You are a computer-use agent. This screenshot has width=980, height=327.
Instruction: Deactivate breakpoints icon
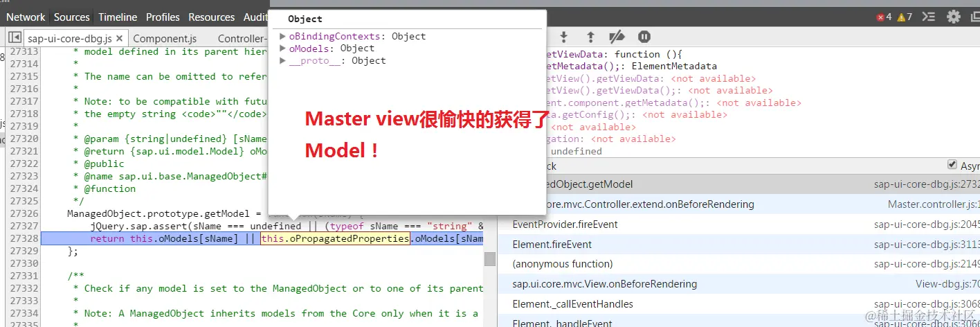click(x=617, y=37)
